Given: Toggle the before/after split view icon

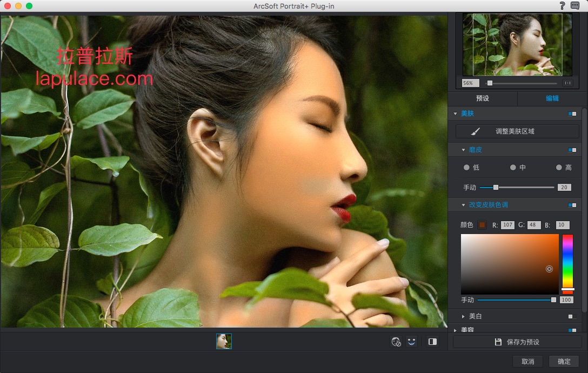Looking at the screenshot, I should click(x=432, y=342).
